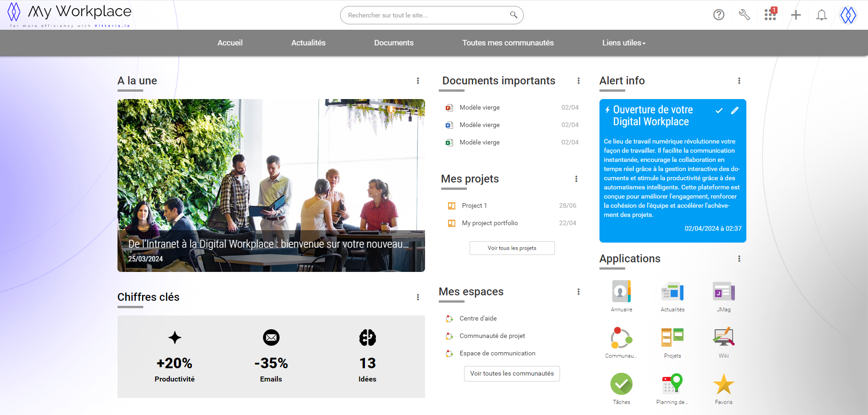This screenshot has width=868, height=415.
Task: Open the Ouverture de votre Digital Workplace alert title
Action: coord(653,116)
